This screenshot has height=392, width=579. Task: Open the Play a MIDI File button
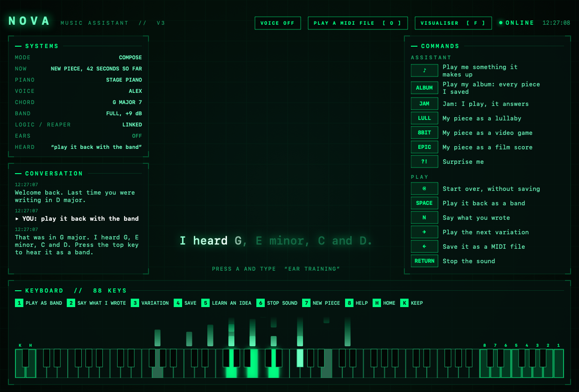point(358,23)
